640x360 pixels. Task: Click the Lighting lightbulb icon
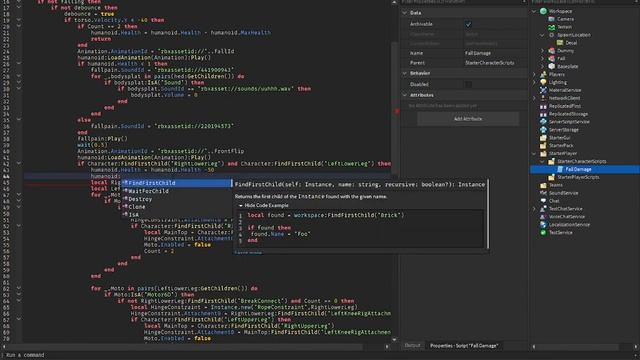coord(543,82)
